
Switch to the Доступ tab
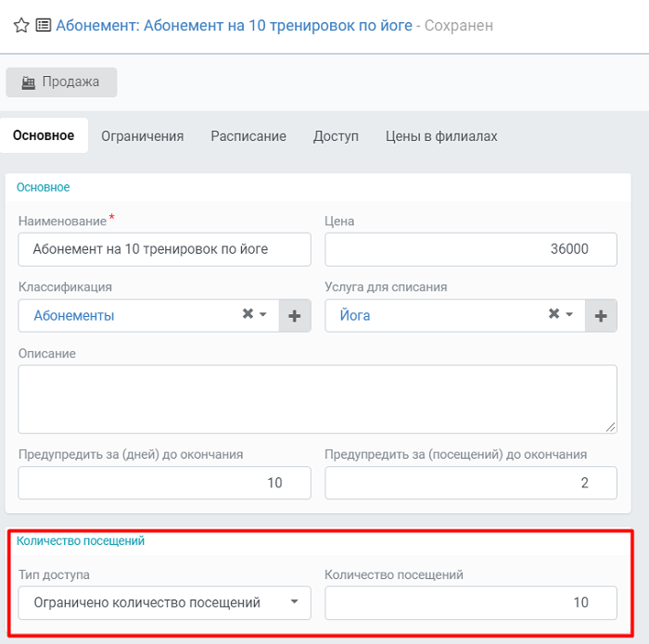click(x=336, y=136)
